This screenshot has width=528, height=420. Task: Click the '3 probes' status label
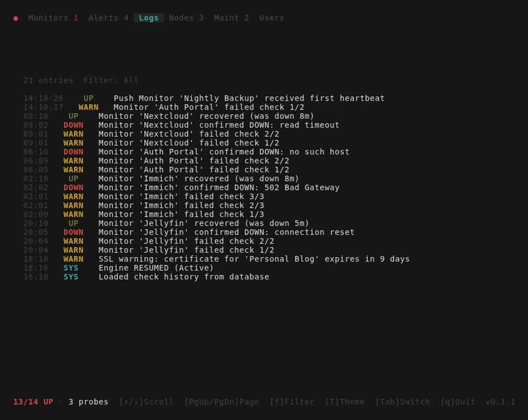(88, 402)
